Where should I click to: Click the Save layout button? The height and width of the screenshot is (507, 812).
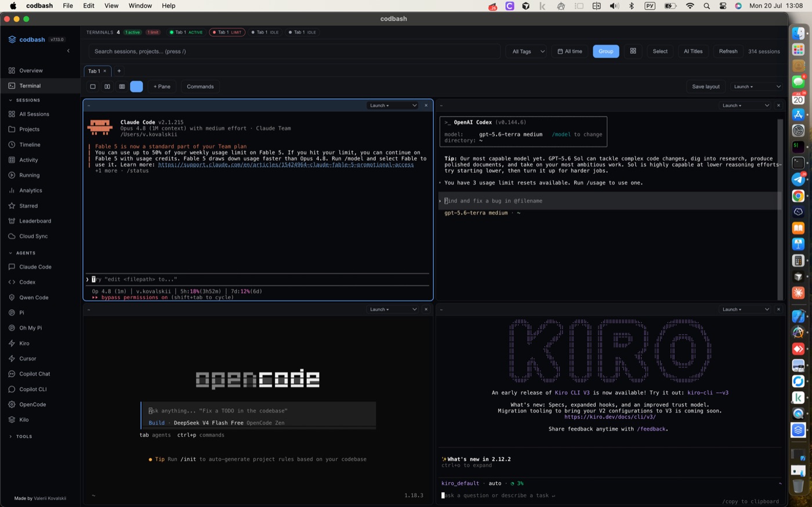[706, 86]
